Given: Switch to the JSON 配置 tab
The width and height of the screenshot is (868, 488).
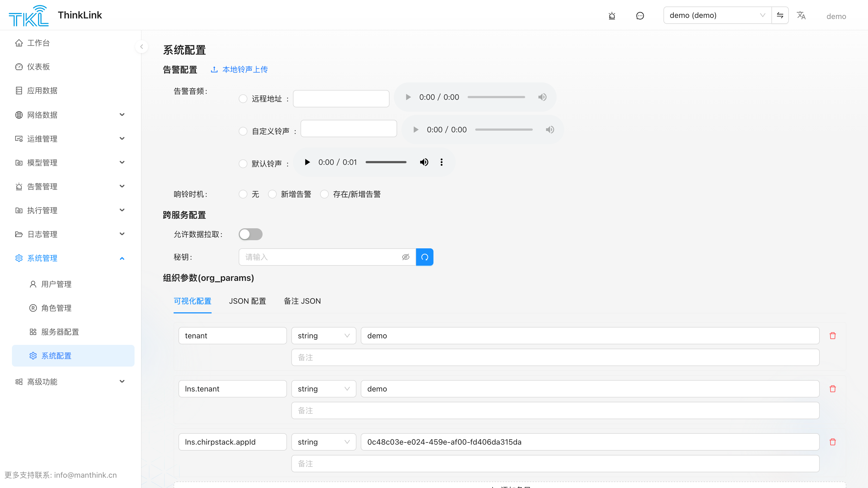Looking at the screenshot, I should (248, 301).
